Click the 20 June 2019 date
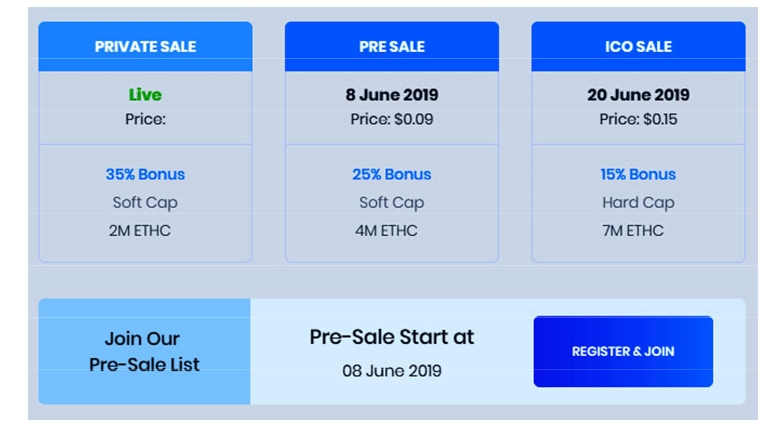776x430 pixels. [638, 96]
